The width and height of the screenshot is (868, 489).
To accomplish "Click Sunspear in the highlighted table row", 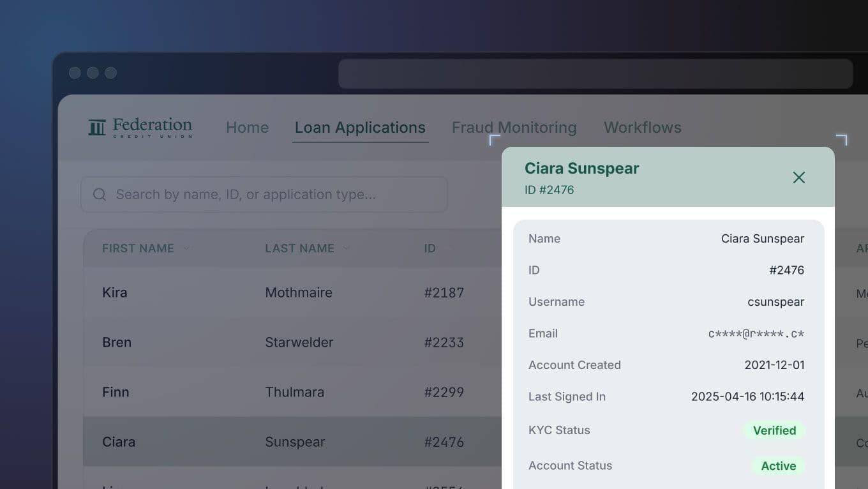I will click(x=295, y=442).
